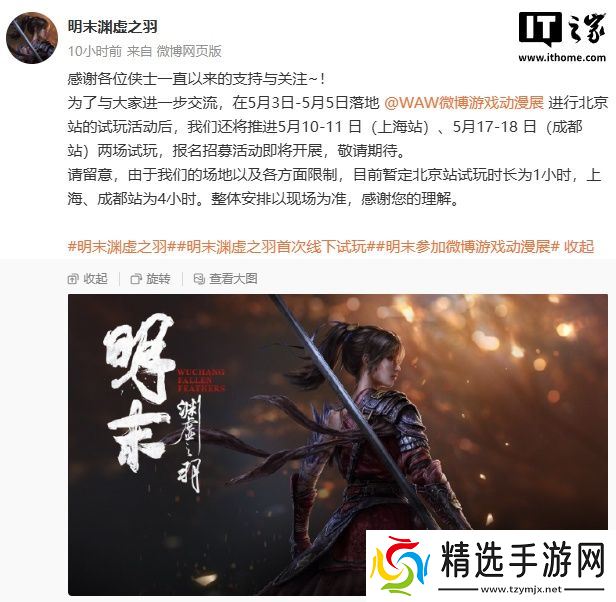This screenshot has height=602, width=616.
Task: Open the www.ithome.com address text
Action: coord(562,58)
